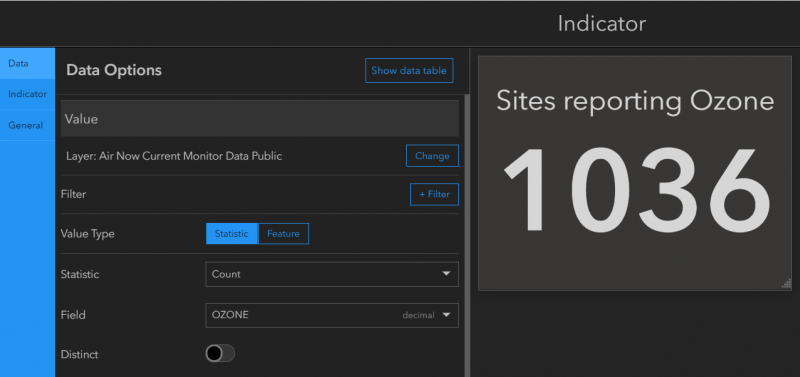Toggle the Distinct switch

220,354
